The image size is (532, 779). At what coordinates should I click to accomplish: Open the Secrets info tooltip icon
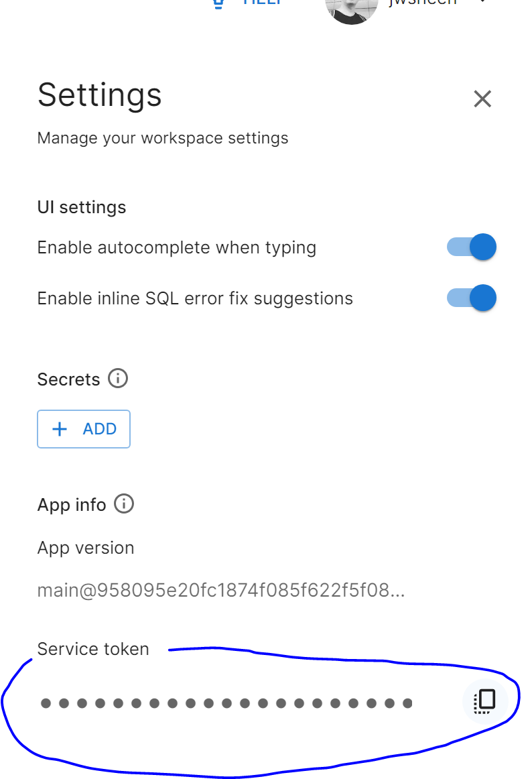point(118,379)
